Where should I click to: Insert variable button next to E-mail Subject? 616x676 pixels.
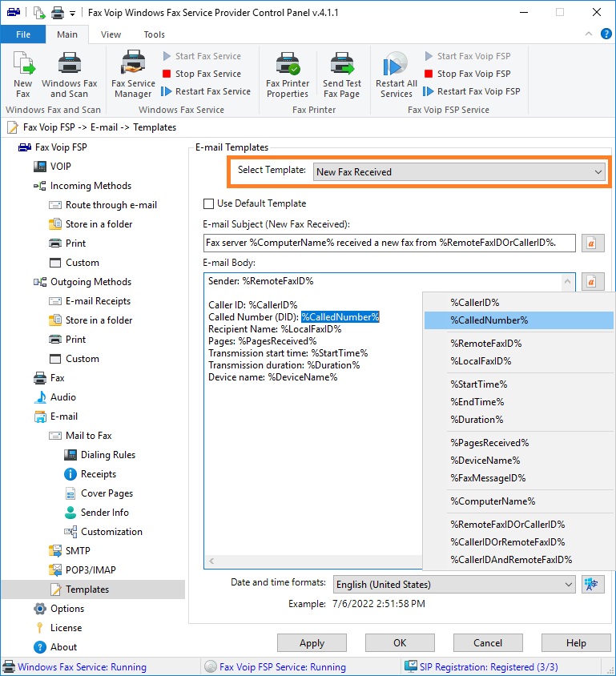pos(593,243)
